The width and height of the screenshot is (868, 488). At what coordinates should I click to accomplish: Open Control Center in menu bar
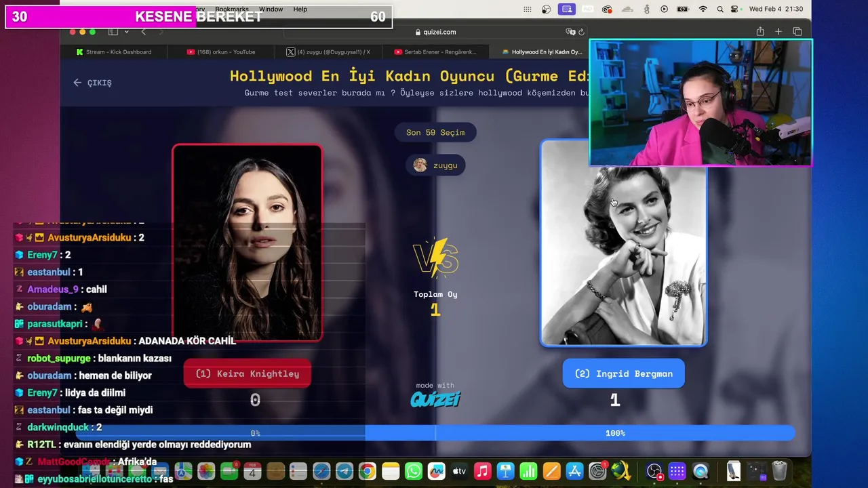(735, 9)
